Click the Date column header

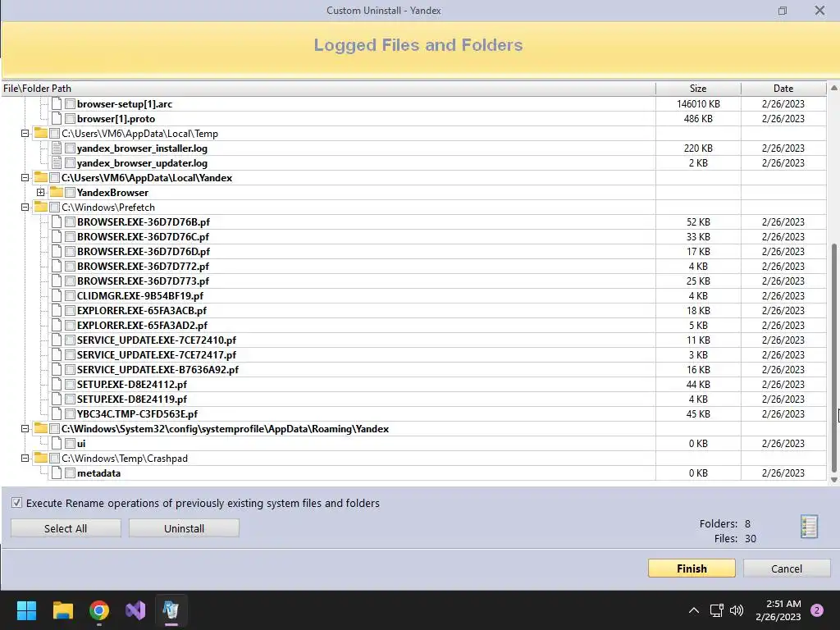783,89
